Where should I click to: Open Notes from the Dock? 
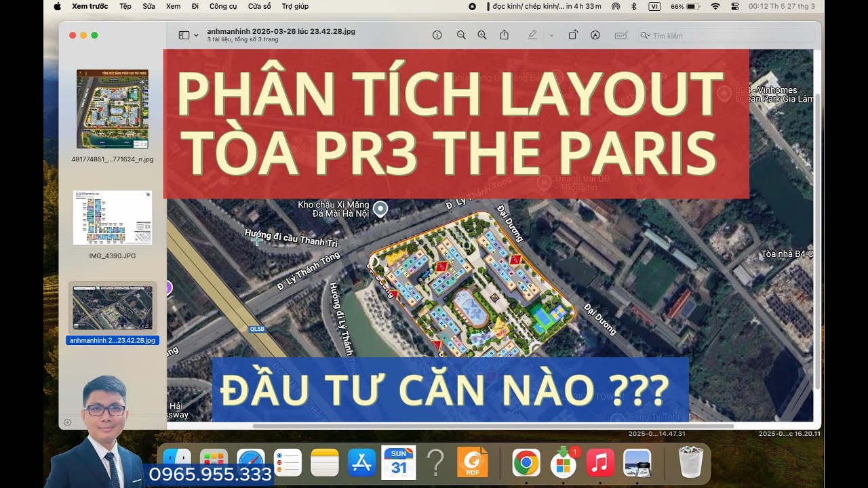324,463
